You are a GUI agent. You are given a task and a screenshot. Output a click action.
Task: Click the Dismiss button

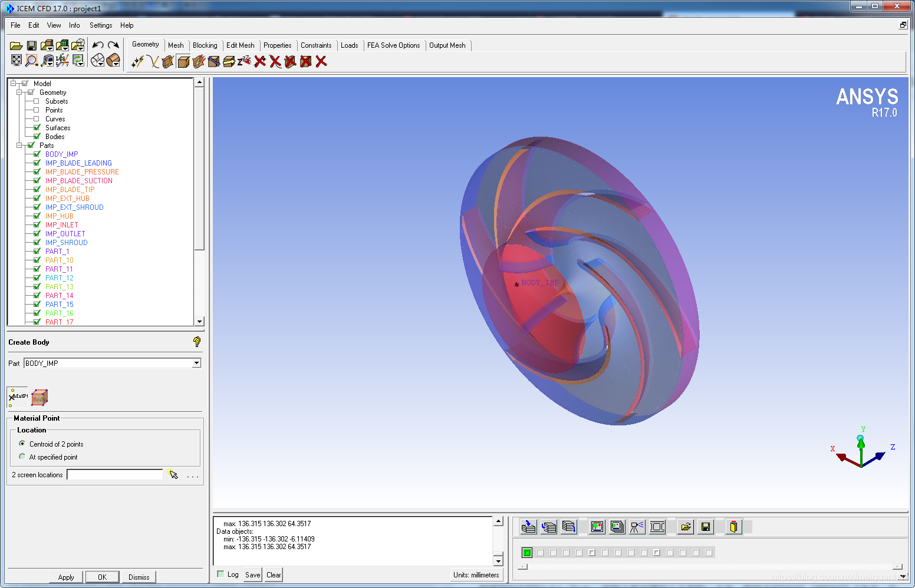[139, 577]
